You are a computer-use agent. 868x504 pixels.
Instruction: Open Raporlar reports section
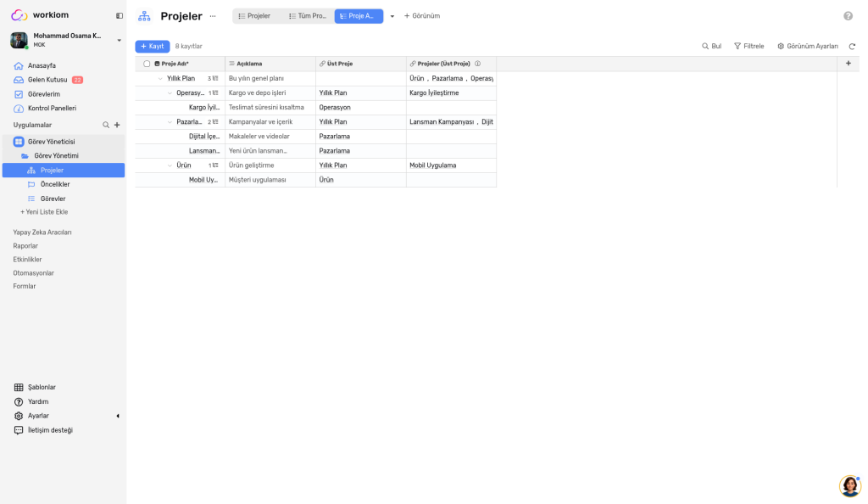coord(25,246)
